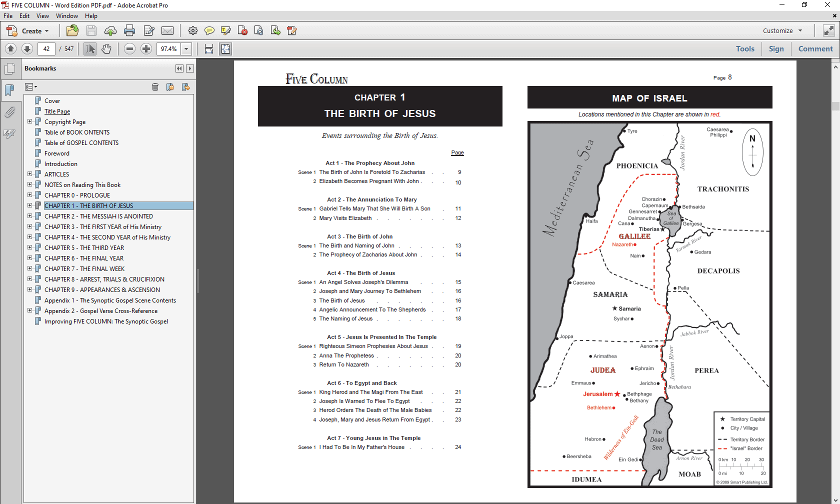Viewport: 840px width, 504px height.
Task: Open the Create PDF menu
Action: 28,31
